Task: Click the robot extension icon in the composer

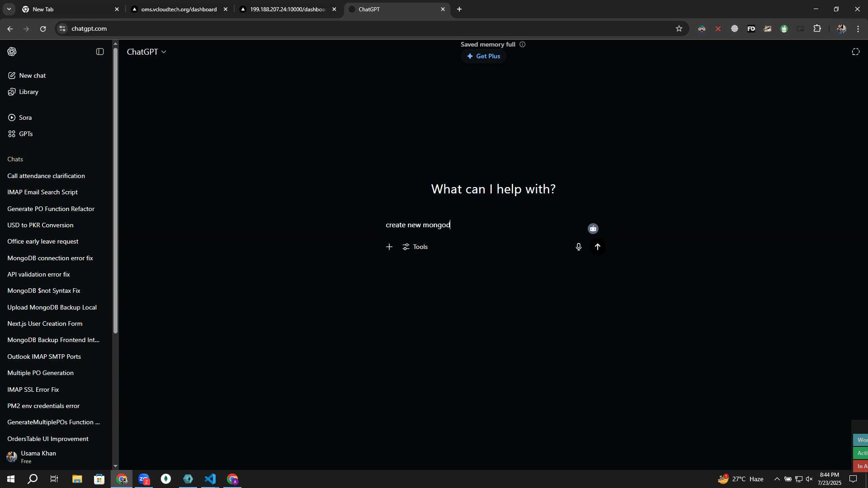Action: point(593,229)
